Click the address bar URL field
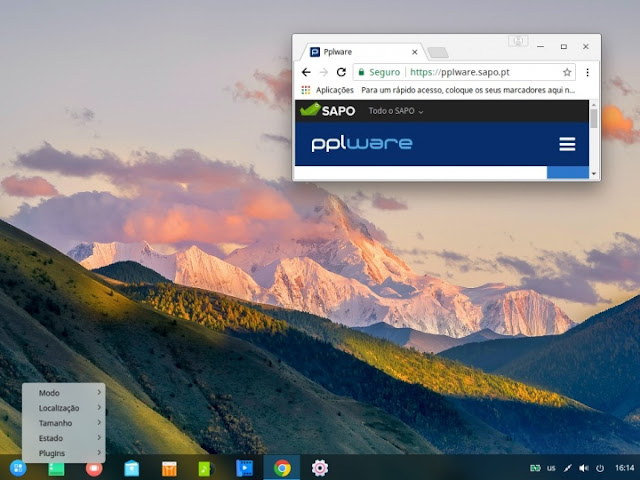 point(464,72)
